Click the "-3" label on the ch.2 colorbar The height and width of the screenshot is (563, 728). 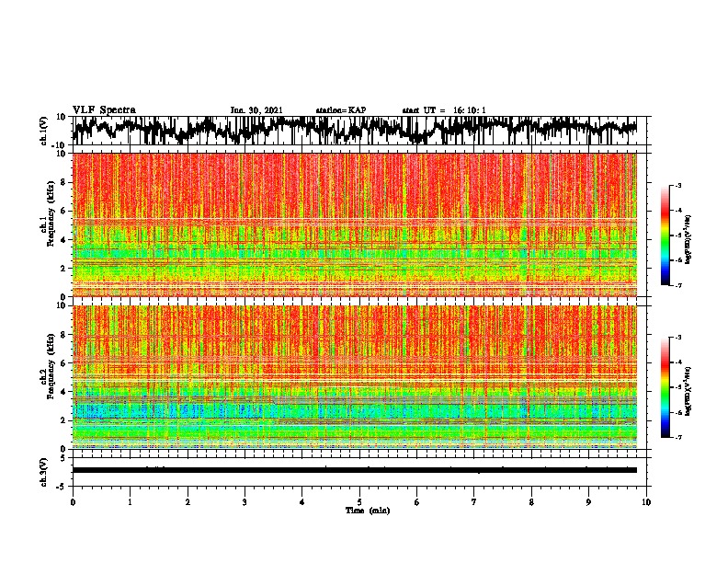click(677, 338)
